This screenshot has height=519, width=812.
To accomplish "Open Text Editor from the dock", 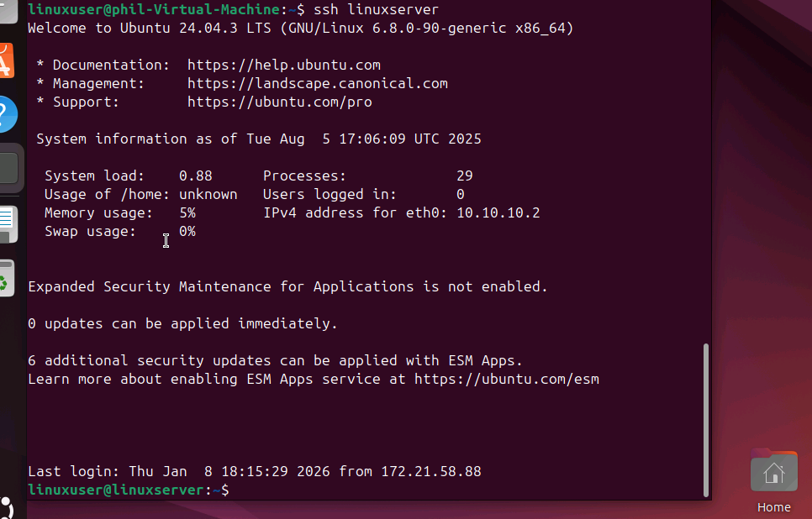I will [7, 223].
